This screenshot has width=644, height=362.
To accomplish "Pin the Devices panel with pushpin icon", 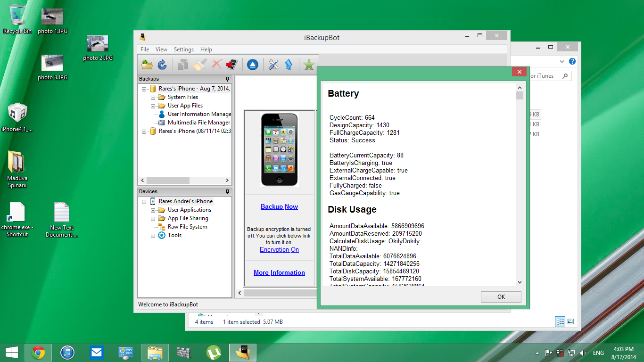I will [227, 191].
